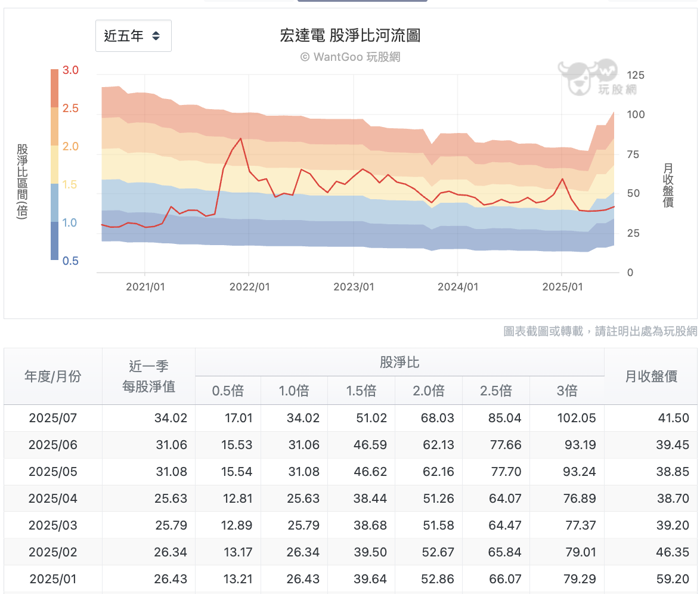Click the copyright WantGoo 玩股網 credit text

(x=351, y=57)
